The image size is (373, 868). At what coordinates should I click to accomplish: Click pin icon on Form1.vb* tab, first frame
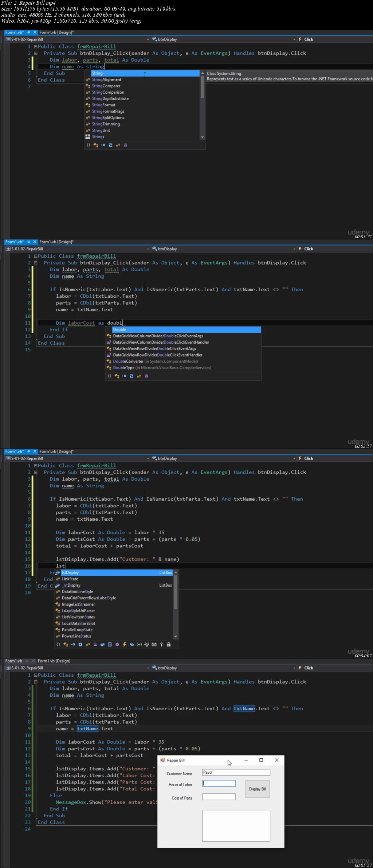point(29,32)
